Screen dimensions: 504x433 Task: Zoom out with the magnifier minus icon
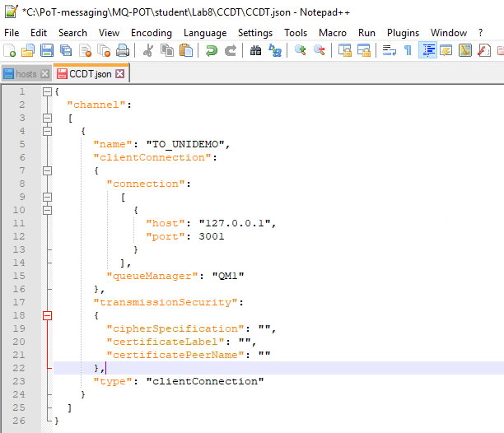point(320,51)
